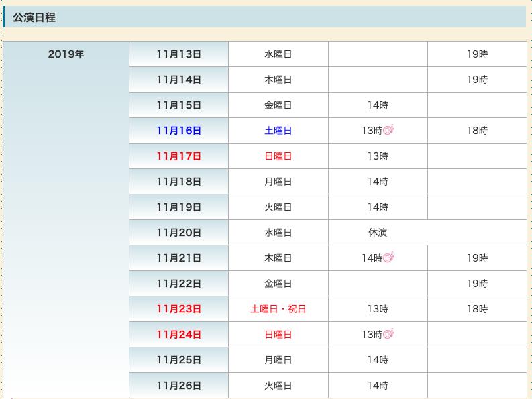Click the 14時 showtime on 11月25日

pos(378,359)
